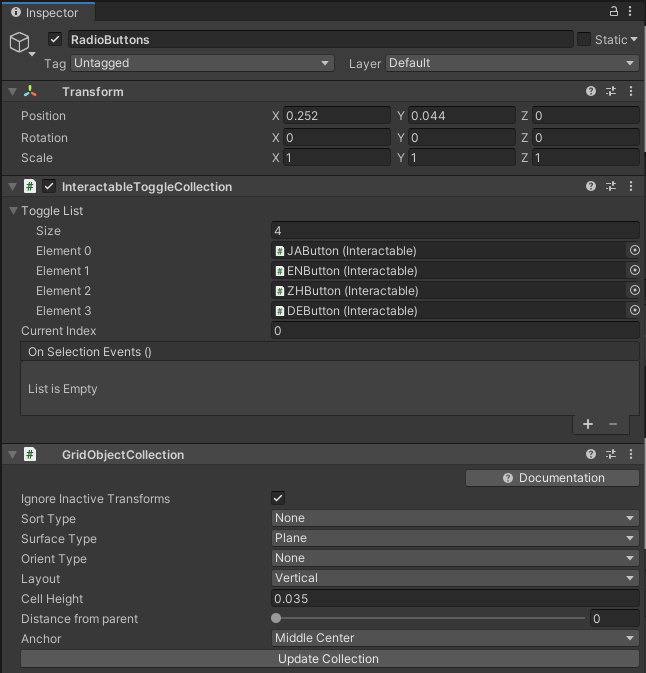Viewport: 646px width, 673px height.
Task: Uncheck Ignore Inactive Transforms
Action: (x=278, y=498)
